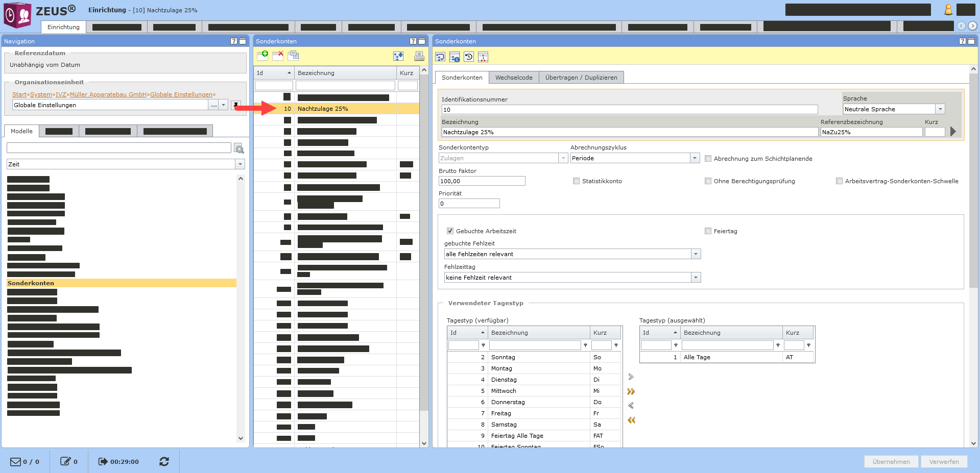Viewport: 980px width, 473px height.
Task: Tick the Feiertag checkbox
Action: [x=708, y=231]
